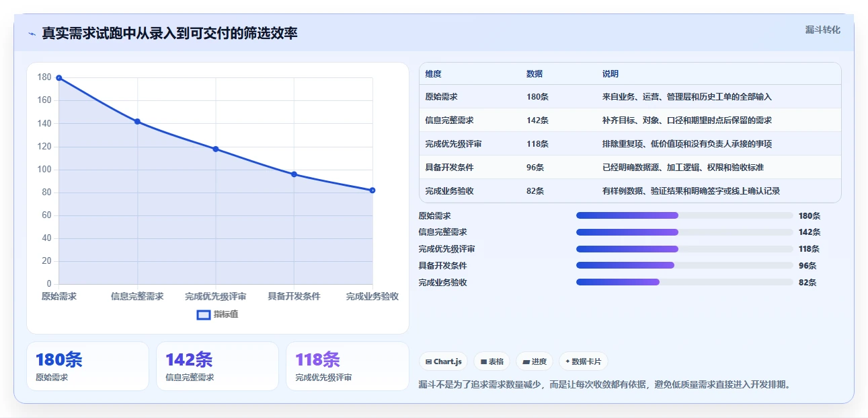Click the chart point for 完成优先级评审
The width and height of the screenshot is (868, 418).
216,149
